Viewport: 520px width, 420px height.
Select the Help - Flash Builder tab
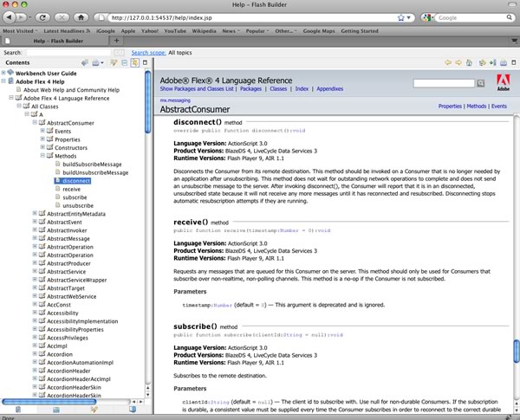click(x=55, y=41)
